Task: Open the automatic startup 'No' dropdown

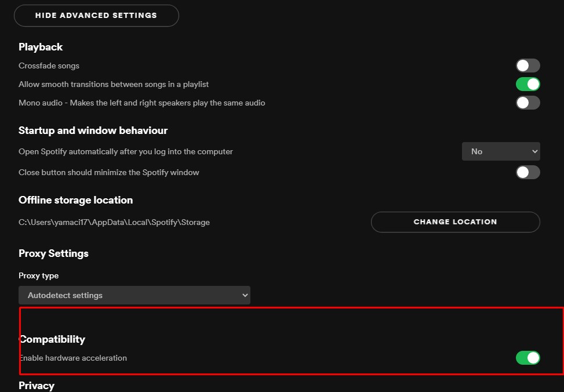Action: pyautogui.click(x=501, y=151)
